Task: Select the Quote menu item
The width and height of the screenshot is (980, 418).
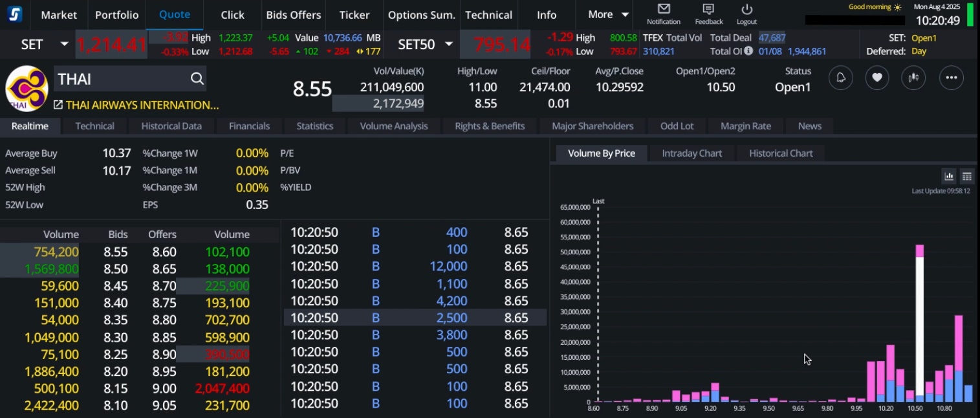Action: click(175, 14)
